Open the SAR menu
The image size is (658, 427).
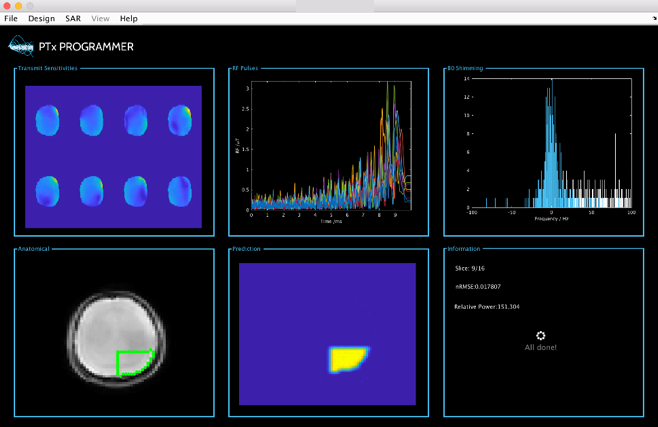pos(73,18)
